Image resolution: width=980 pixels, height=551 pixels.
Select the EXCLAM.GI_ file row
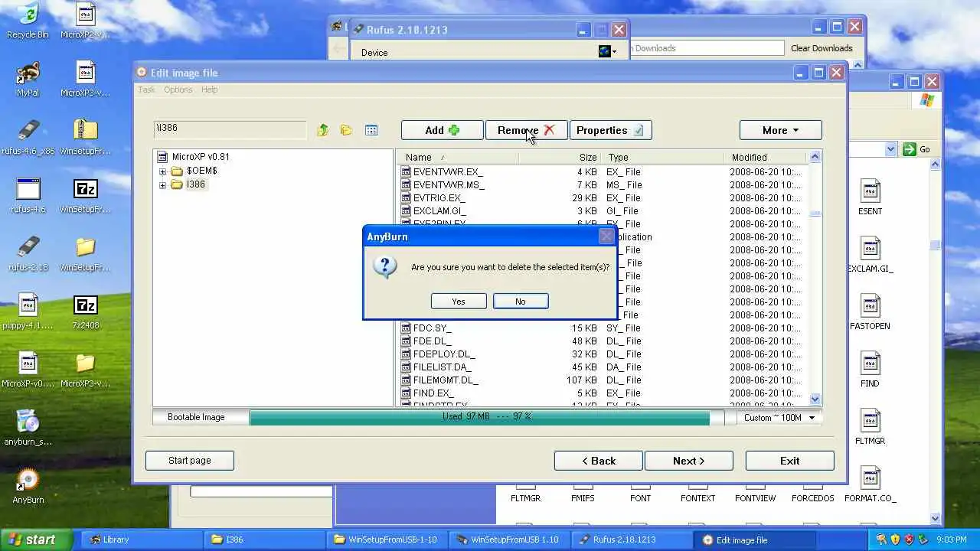coord(603,211)
